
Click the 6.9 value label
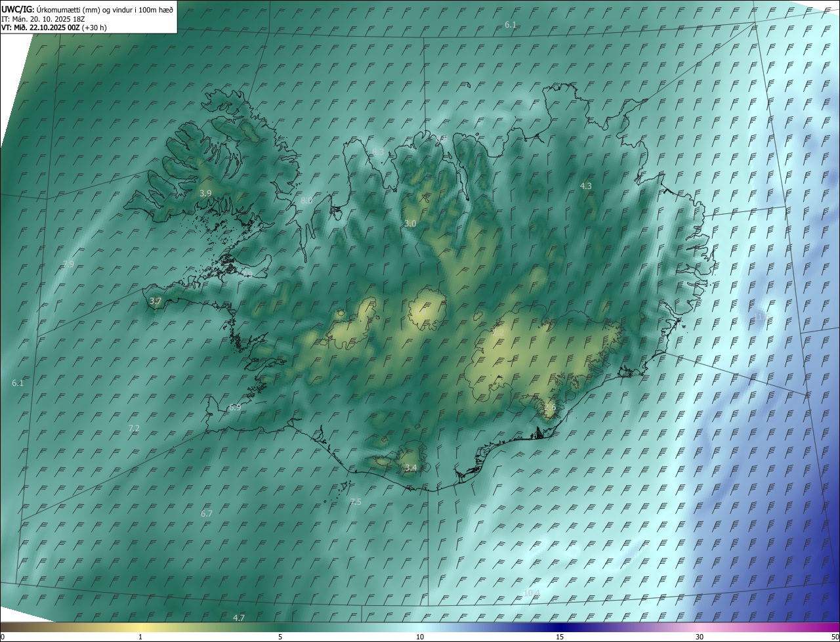coord(235,408)
